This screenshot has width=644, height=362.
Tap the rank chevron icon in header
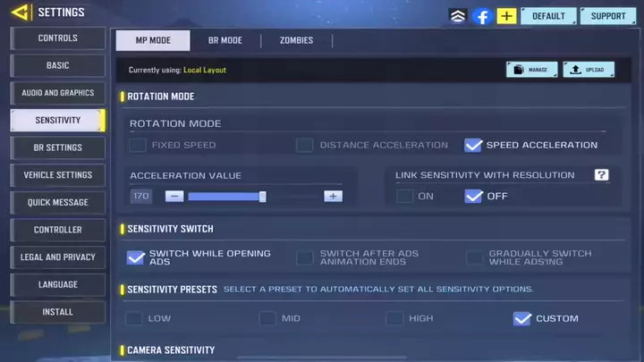coord(458,16)
